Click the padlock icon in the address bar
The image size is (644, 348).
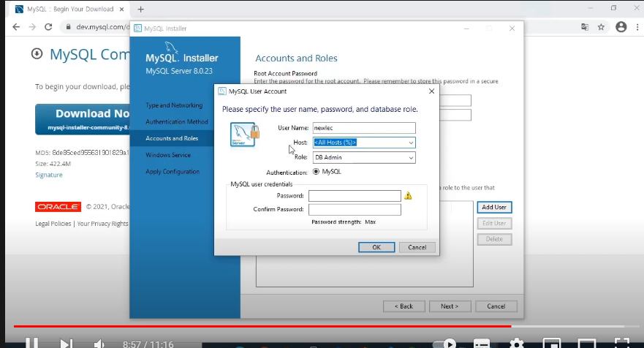coord(68,27)
